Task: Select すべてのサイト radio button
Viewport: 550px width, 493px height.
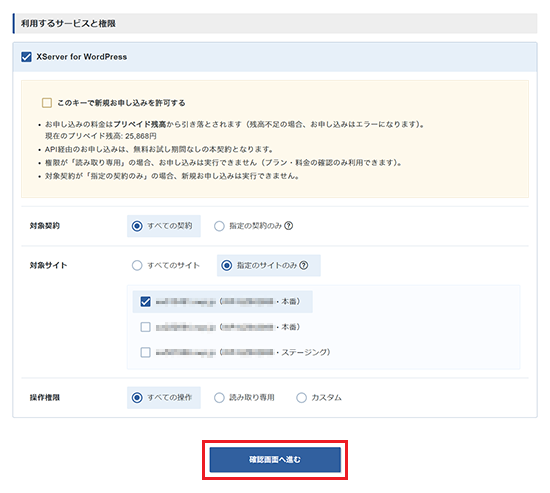Action: point(137,265)
